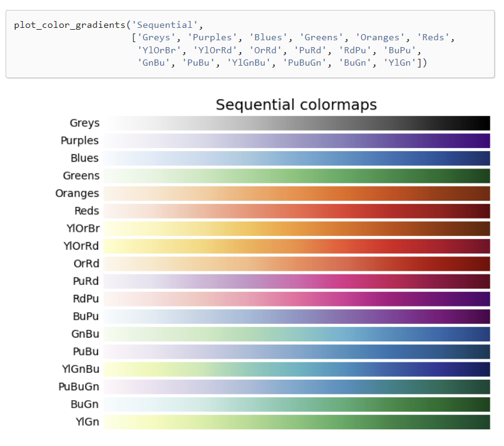Click the PuBuGn colormap gradient bar

(x=297, y=387)
